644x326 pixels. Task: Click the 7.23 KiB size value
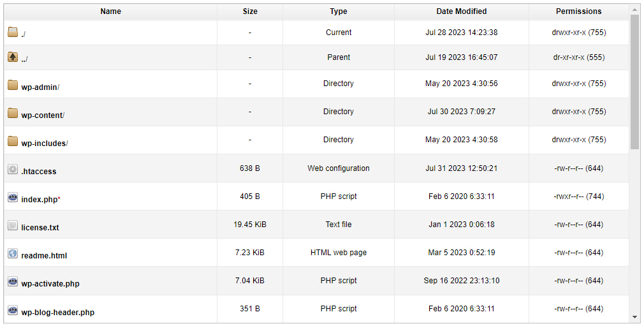click(250, 253)
